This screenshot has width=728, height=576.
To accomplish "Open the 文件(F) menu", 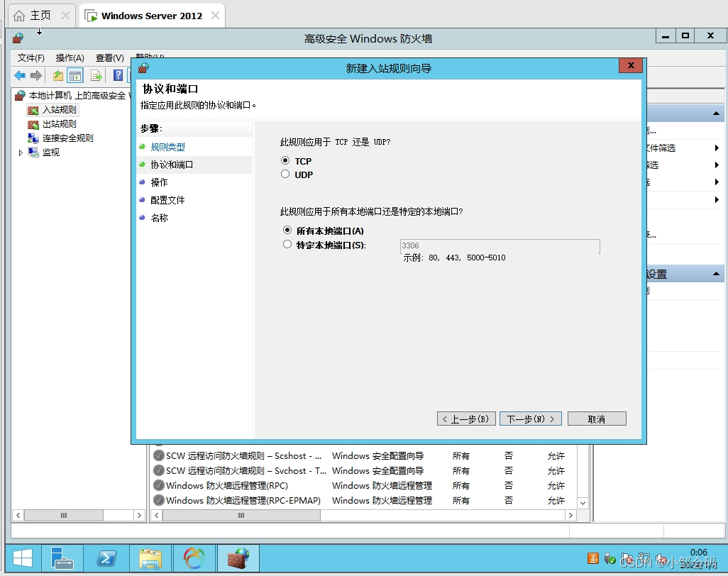I will [31, 58].
